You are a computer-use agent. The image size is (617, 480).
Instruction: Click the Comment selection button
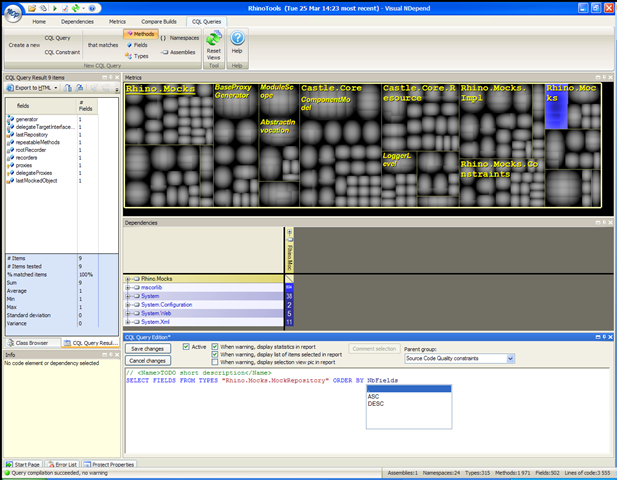(x=374, y=349)
